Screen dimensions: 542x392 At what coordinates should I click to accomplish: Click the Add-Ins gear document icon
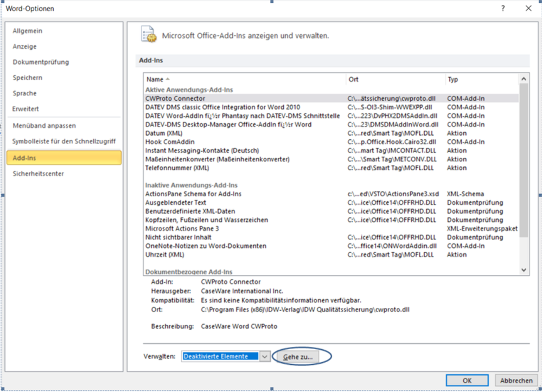coord(149,34)
